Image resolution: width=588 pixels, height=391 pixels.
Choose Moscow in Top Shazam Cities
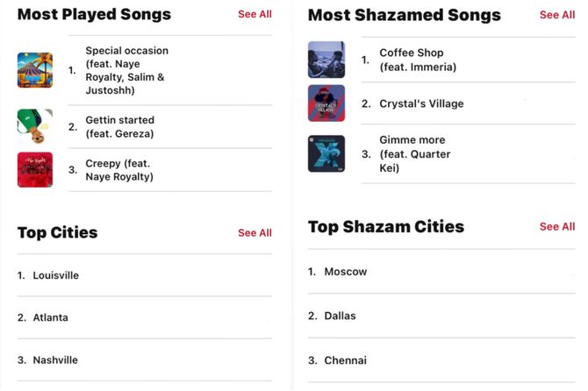point(441,272)
